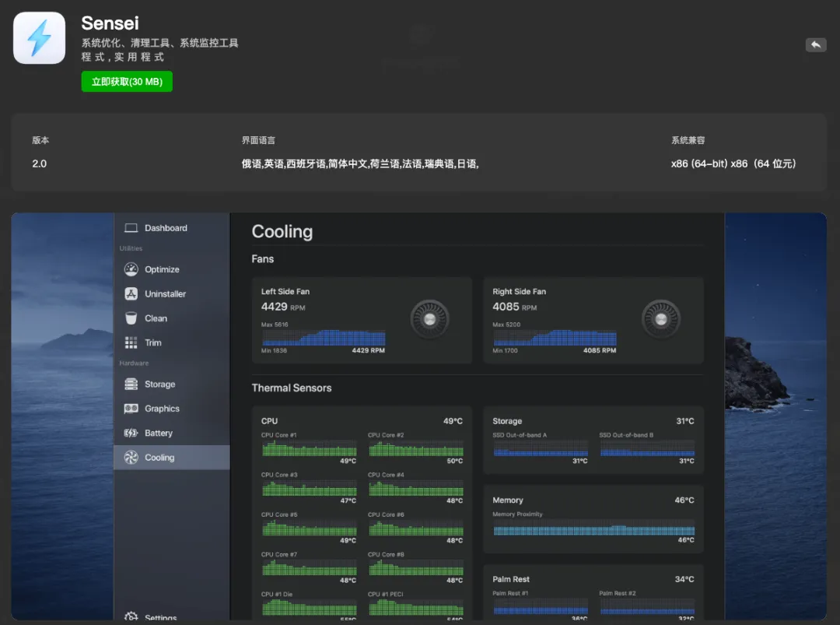Viewport: 840px width, 625px height.
Task: Open Dashboard icon in sidebar
Action: tap(131, 228)
